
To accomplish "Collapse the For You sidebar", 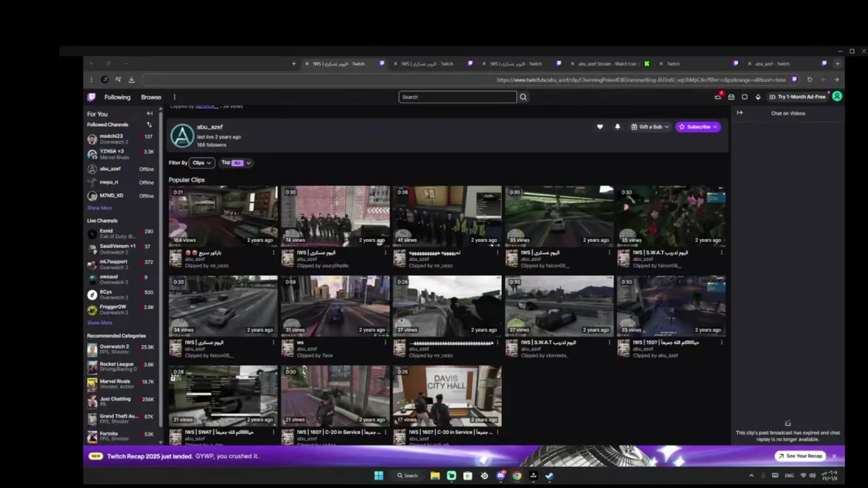I will (x=149, y=114).
